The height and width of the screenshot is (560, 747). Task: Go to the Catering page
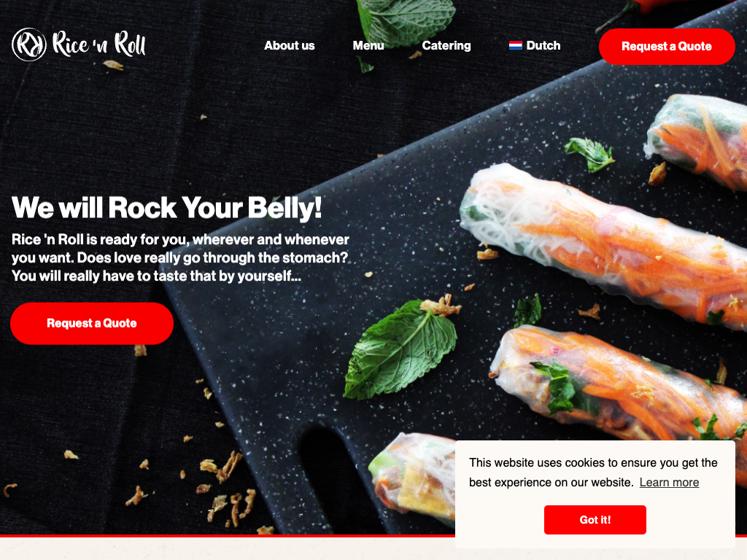pyautogui.click(x=446, y=46)
